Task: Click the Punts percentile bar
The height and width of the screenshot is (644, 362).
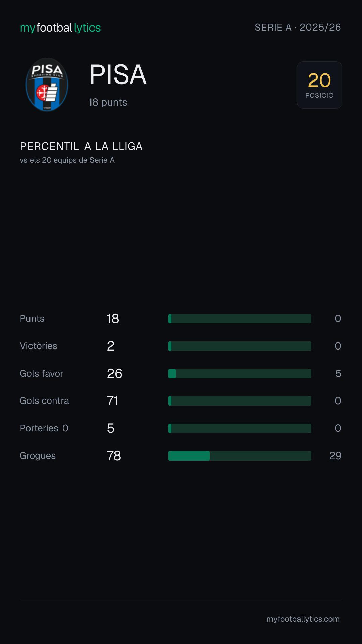Action: click(x=240, y=319)
